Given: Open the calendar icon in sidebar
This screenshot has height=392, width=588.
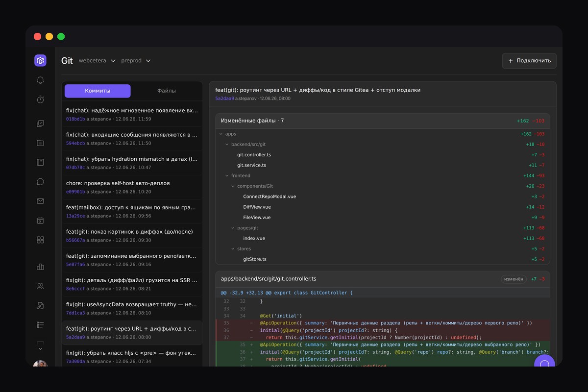Looking at the screenshot, I should (x=40, y=220).
